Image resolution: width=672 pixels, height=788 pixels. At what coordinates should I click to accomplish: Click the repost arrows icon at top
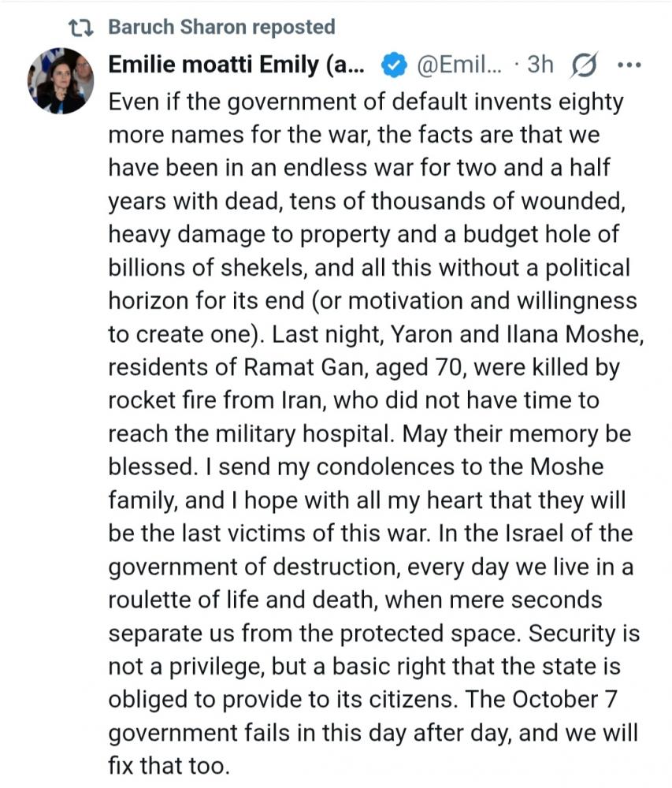pyautogui.click(x=81, y=27)
